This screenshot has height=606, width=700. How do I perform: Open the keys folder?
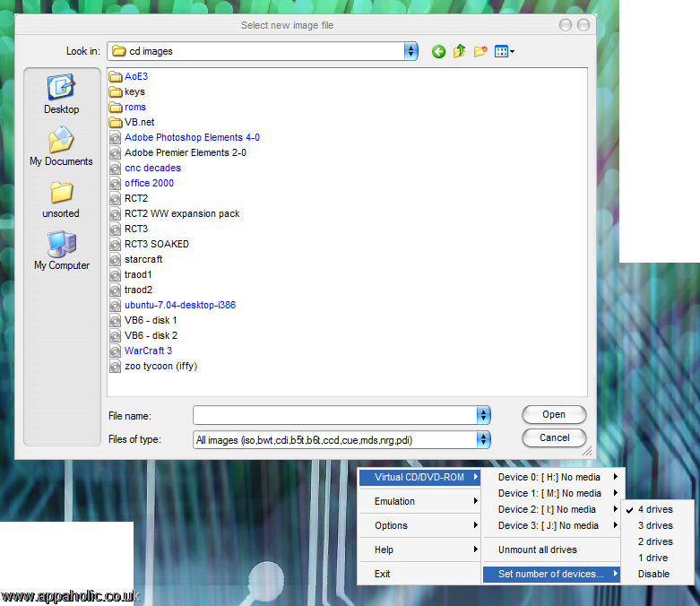(127, 91)
